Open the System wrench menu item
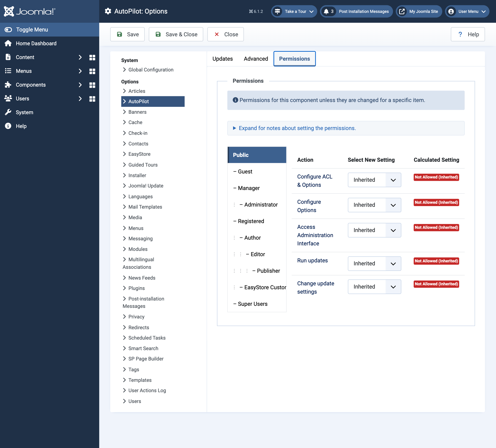This screenshot has width=496, height=448. pyautogui.click(x=25, y=112)
